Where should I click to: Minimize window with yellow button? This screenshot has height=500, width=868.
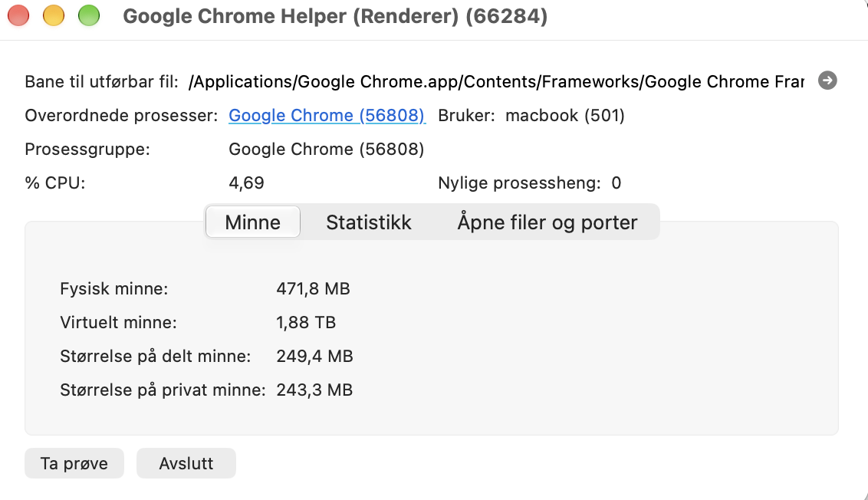coord(54,15)
